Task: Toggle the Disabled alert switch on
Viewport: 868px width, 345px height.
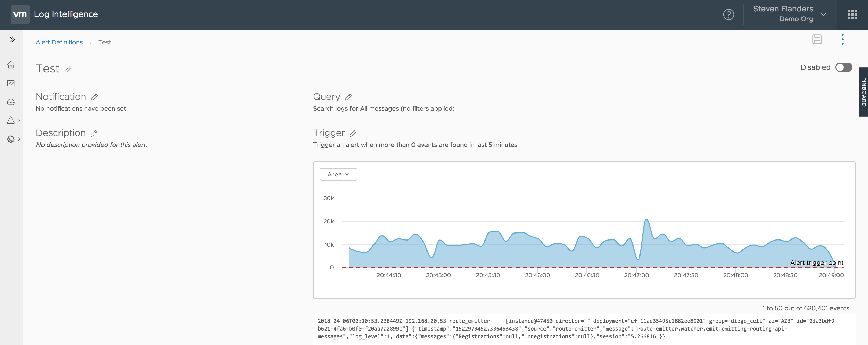Action: coord(843,67)
